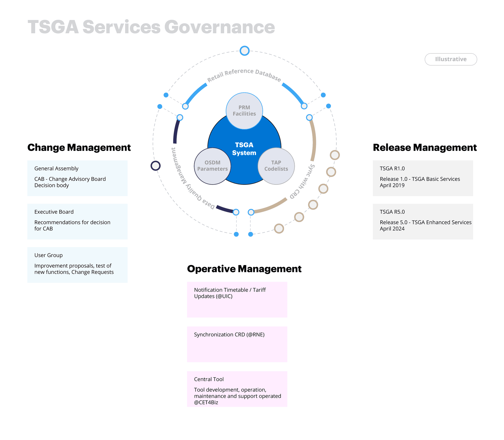Open the Executive Board card
This screenshot has width=504, height=440.
pyautogui.click(x=78, y=221)
